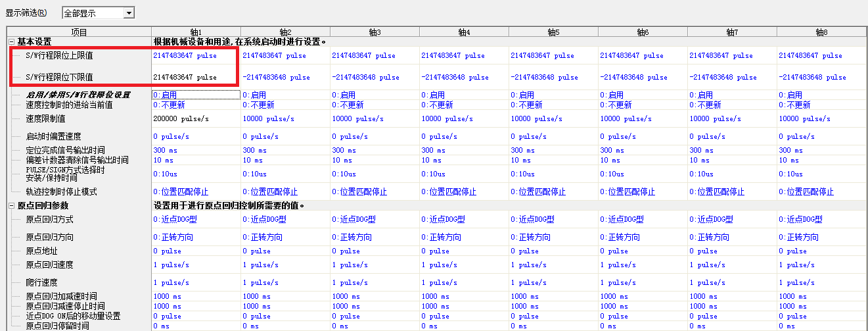Collapse the 基本设置 section
Screen dimensions: 868x331
pos(12,41)
